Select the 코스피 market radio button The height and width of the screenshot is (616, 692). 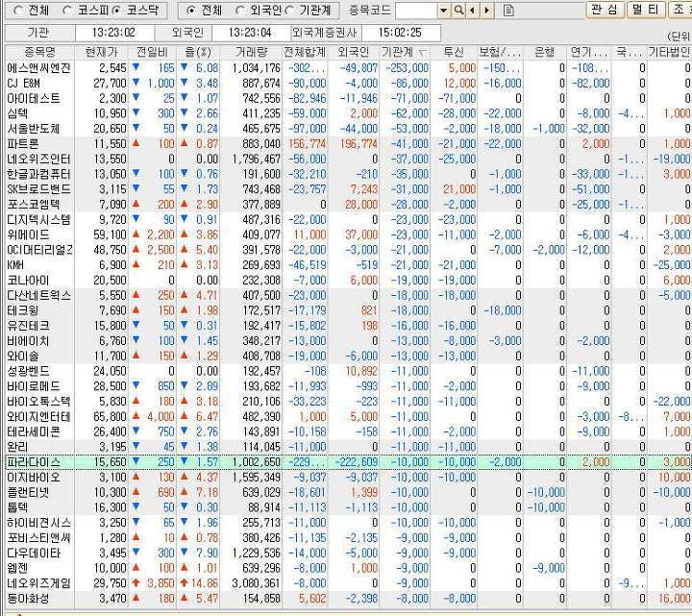click(x=67, y=11)
